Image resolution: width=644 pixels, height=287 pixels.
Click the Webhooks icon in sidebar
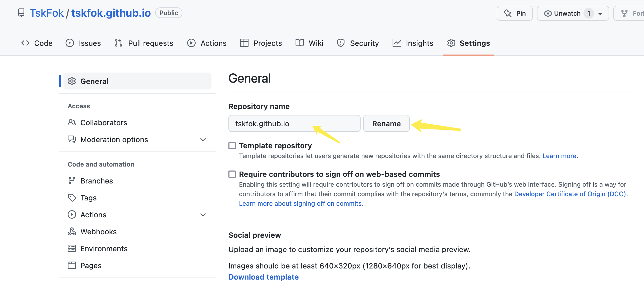72,231
